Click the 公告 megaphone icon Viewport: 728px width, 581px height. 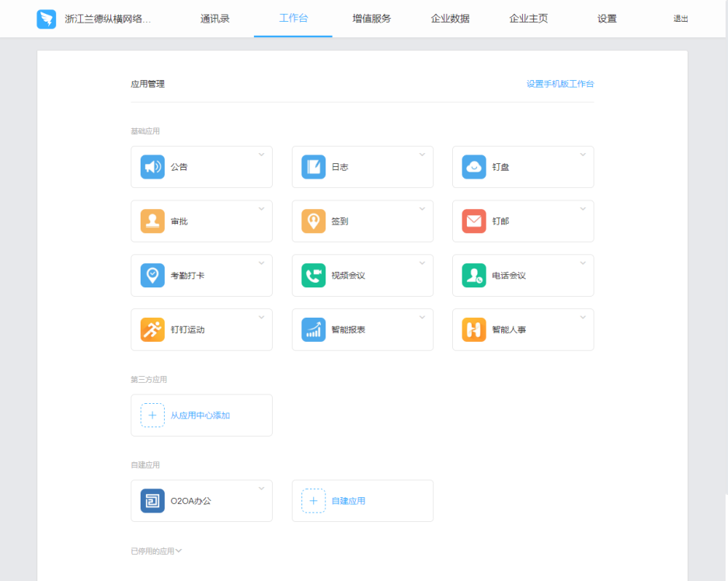tap(152, 167)
